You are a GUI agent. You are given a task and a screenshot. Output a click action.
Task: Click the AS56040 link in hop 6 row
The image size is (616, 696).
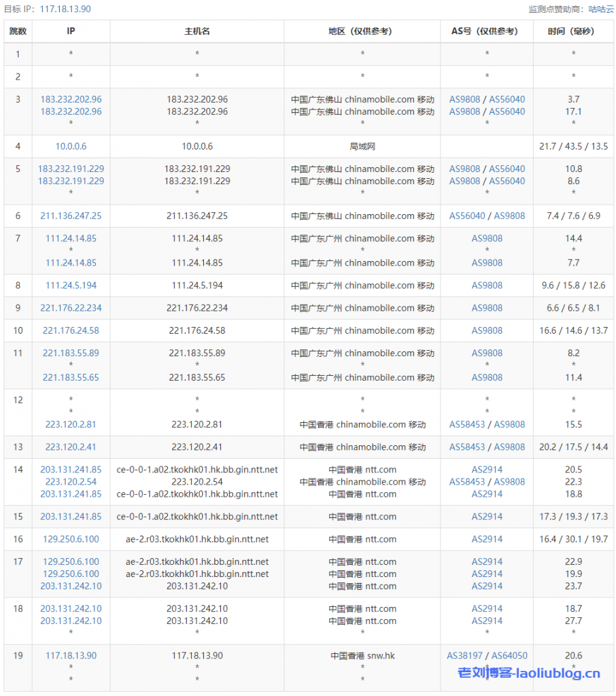coord(467,215)
